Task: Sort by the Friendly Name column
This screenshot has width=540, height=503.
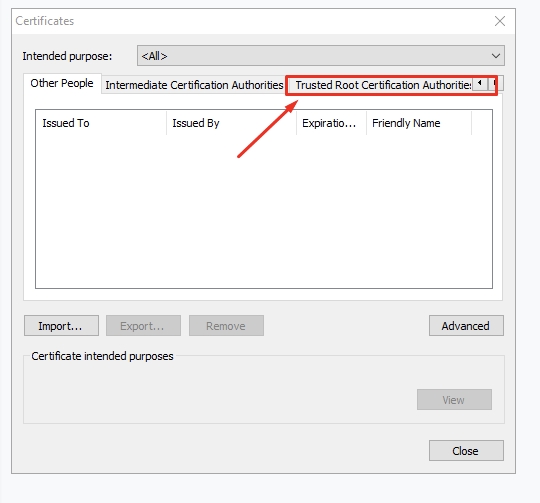Action: pyautogui.click(x=419, y=123)
